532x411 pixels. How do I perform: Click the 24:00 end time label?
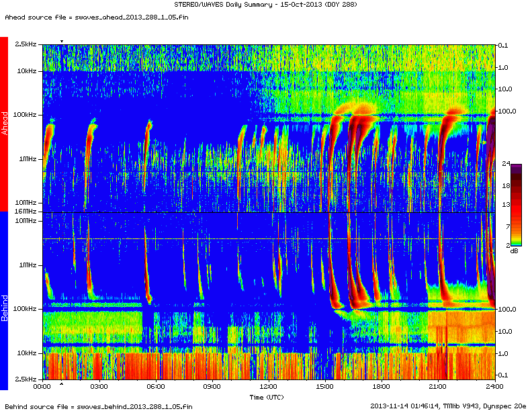pos(494,387)
